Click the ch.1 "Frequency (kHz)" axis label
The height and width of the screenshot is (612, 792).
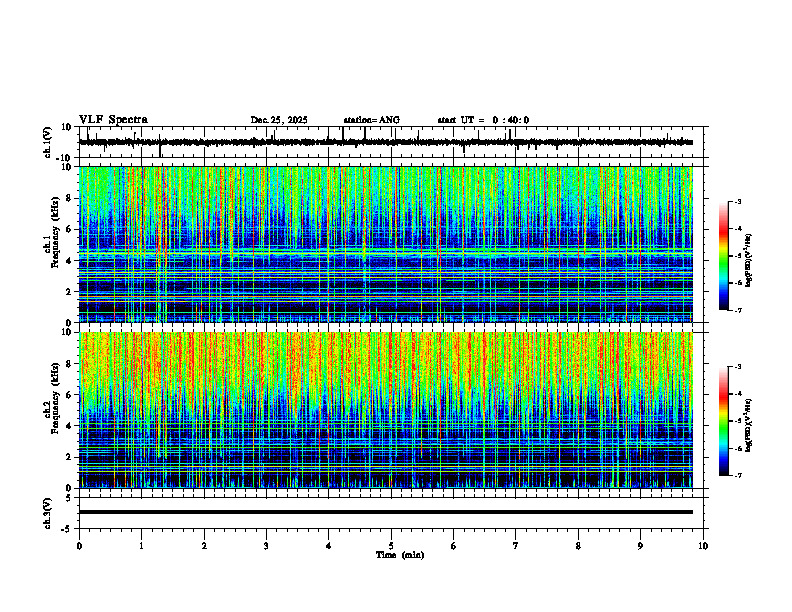55,233
